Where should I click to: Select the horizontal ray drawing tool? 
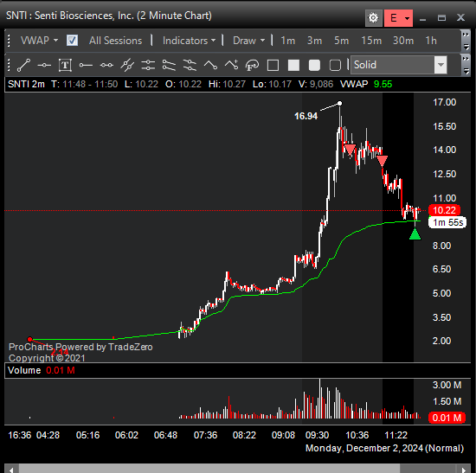pos(86,65)
